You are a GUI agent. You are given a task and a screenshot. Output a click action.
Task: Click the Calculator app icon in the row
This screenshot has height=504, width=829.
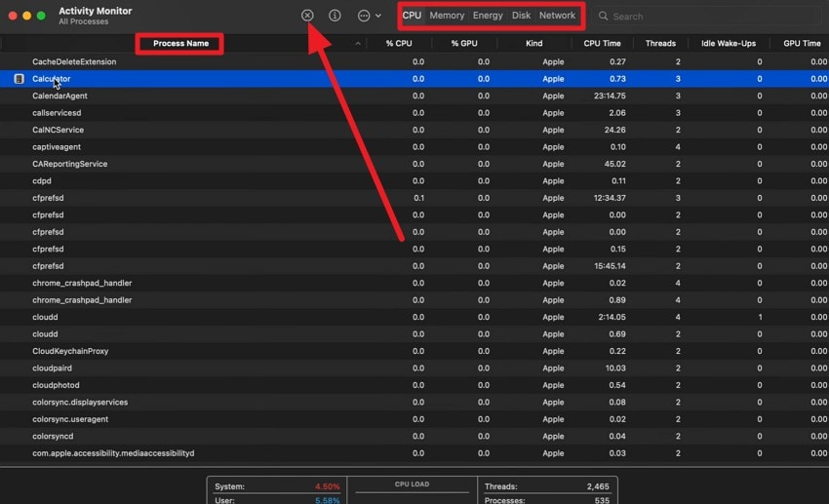(20, 79)
